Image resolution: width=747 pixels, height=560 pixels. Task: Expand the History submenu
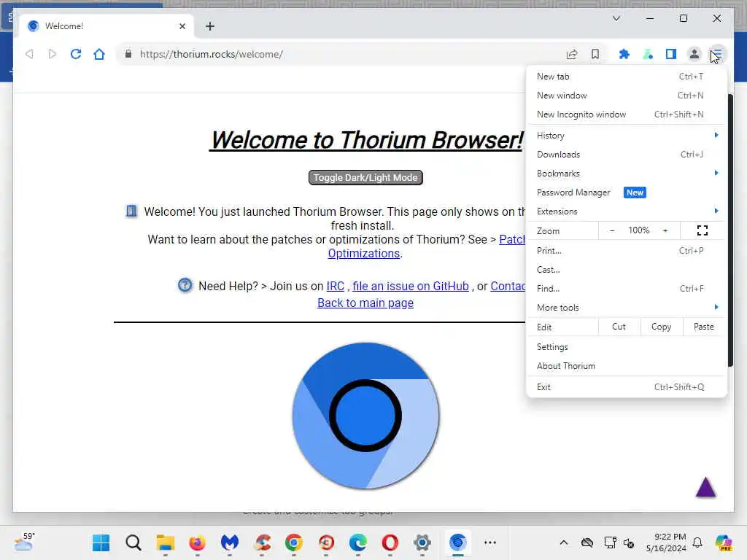(x=627, y=135)
